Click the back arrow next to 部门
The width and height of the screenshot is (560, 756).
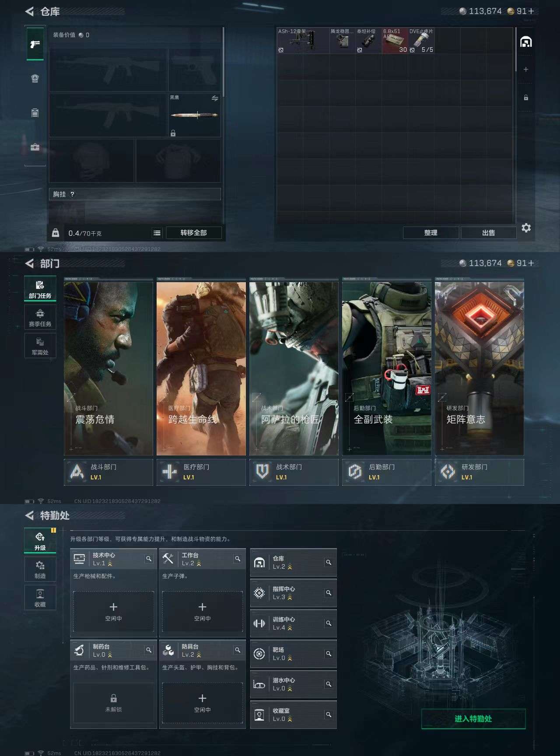29,263
